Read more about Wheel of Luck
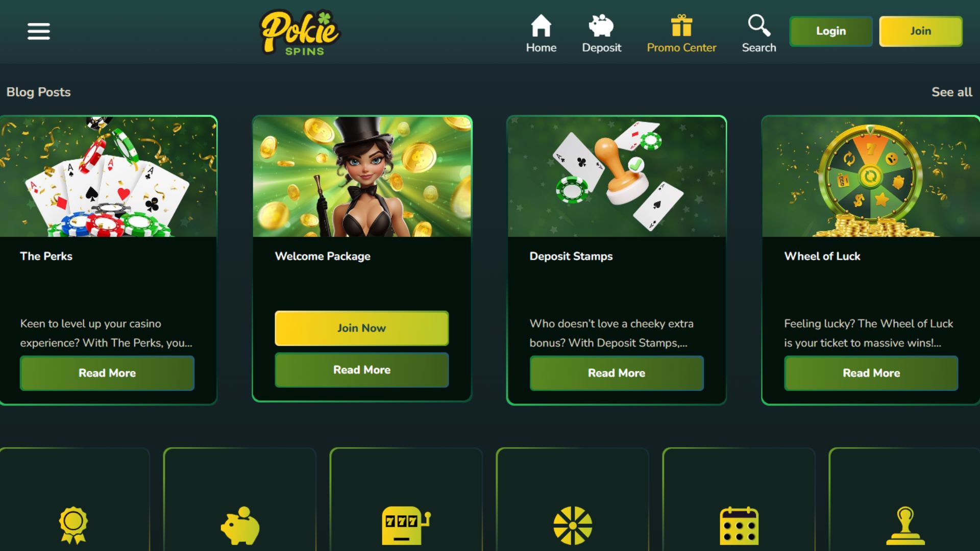Viewport: 980px width, 551px height. (x=871, y=373)
